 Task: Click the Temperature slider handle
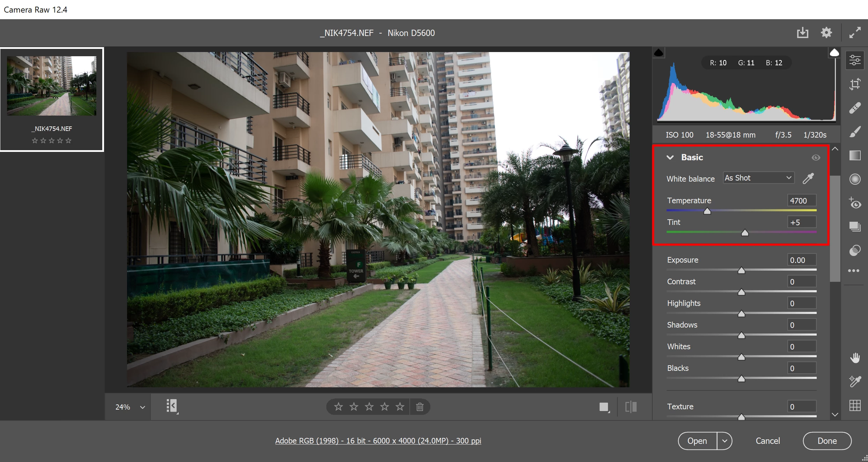(707, 211)
